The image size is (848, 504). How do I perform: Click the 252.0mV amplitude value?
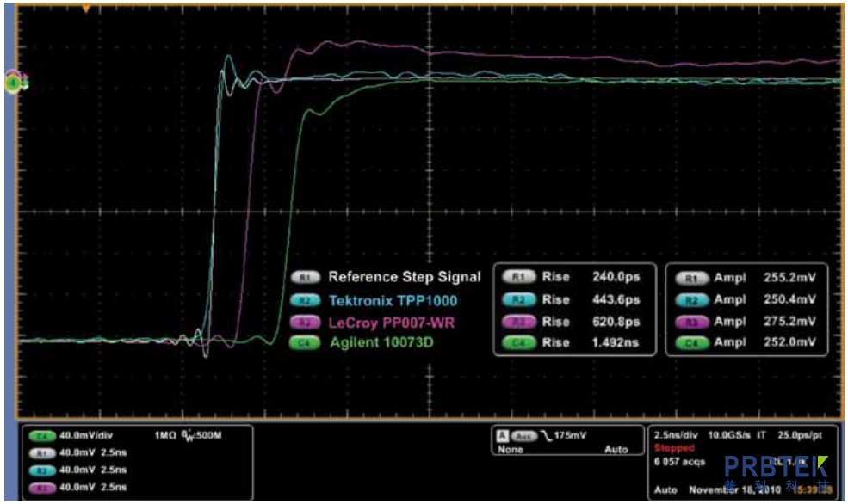pos(789,342)
